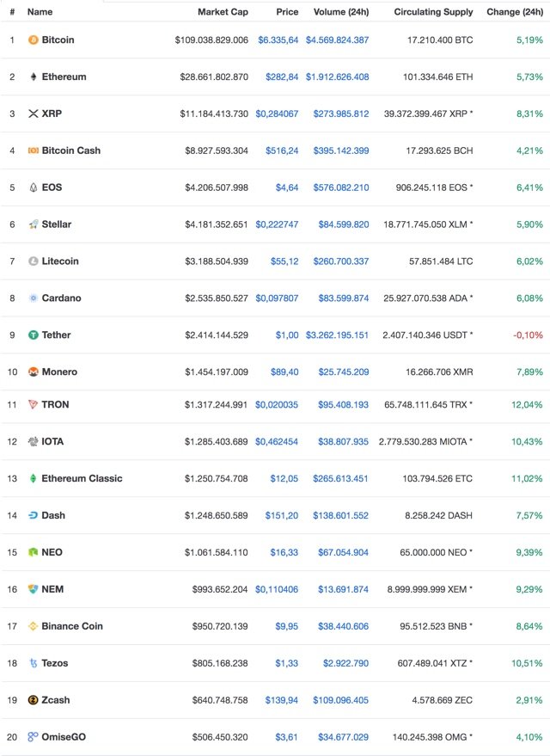Viewport: 550px width, 756px height.
Task: Click the Ethereum diamond logo icon
Action: tap(34, 77)
